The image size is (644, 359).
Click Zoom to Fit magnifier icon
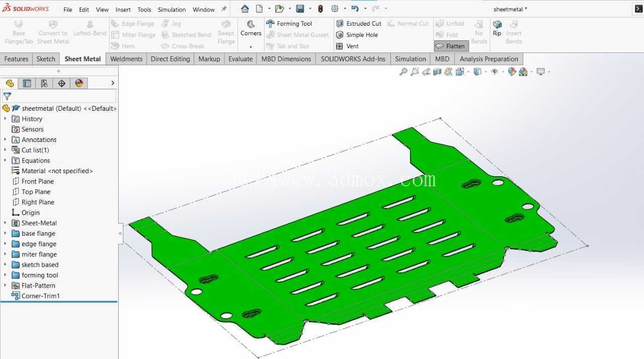403,72
